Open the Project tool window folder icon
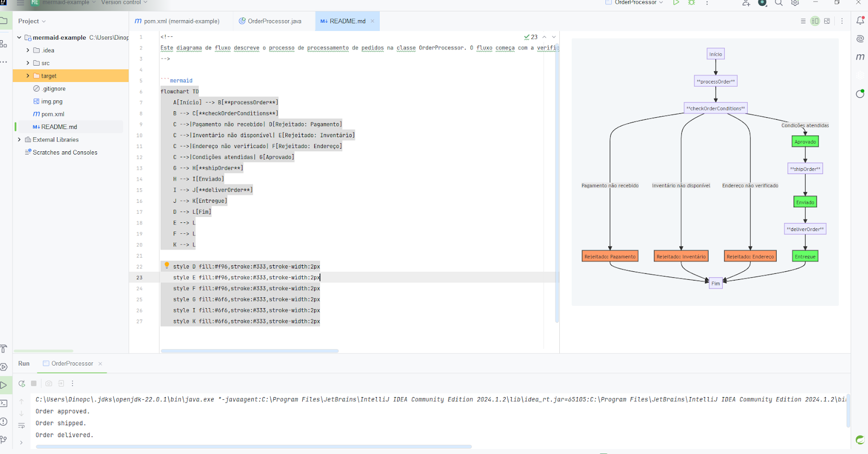The image size is (868, 454). (x=4, y=21)
